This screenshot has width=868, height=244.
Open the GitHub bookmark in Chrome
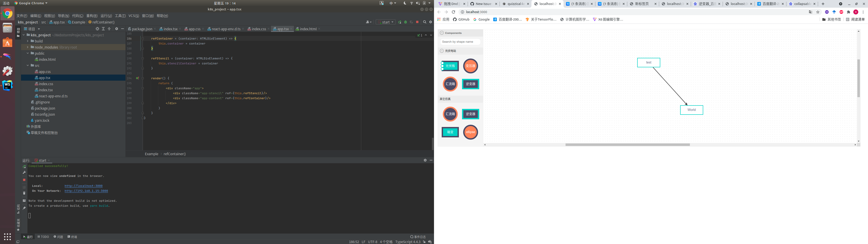tap(461, 19)
